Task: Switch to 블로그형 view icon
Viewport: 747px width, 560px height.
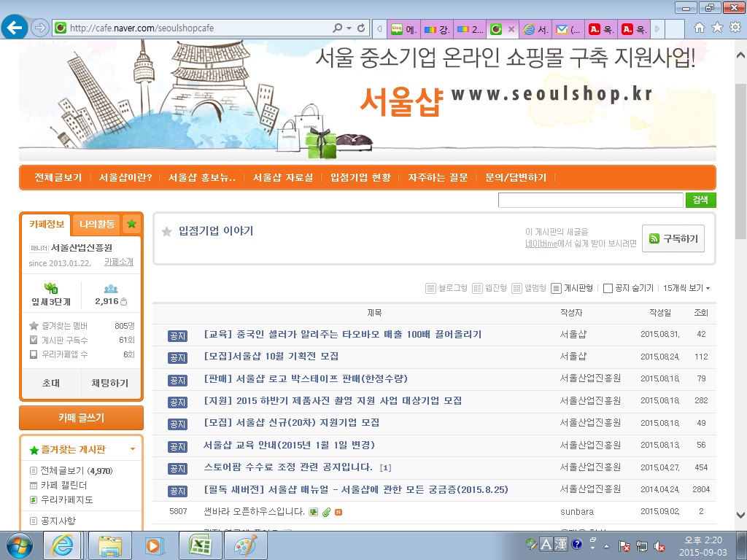Action: click(430, 288)
